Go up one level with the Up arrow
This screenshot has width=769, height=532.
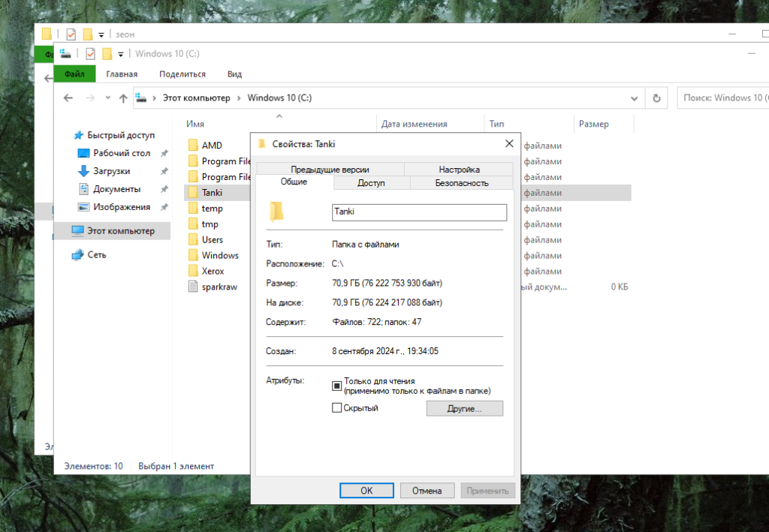(x=123, y=98)
